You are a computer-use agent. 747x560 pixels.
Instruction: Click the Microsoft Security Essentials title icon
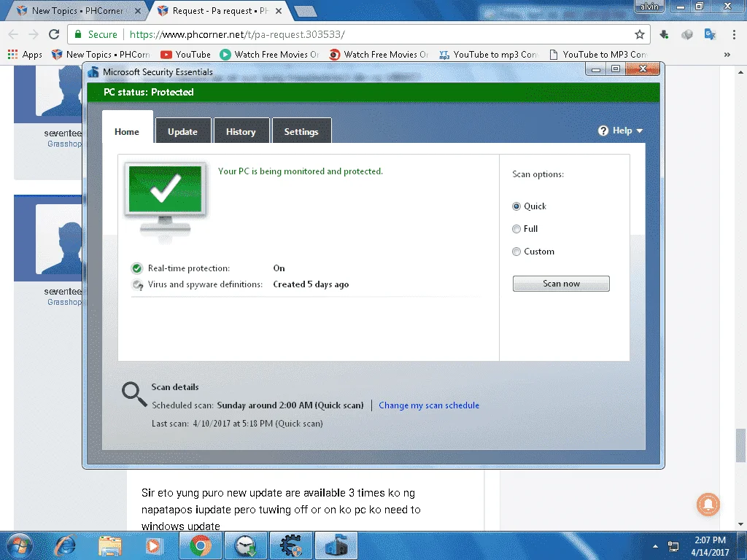[93, 72]
